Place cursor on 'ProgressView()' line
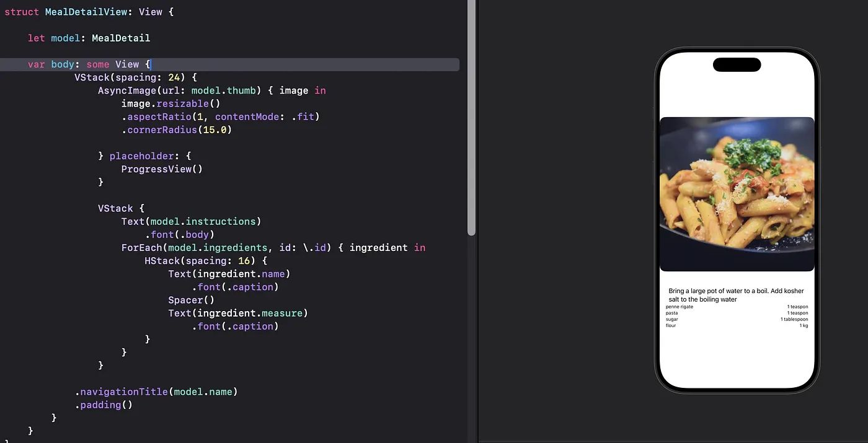This screenshot has height=443, width=868. (162, 169)
